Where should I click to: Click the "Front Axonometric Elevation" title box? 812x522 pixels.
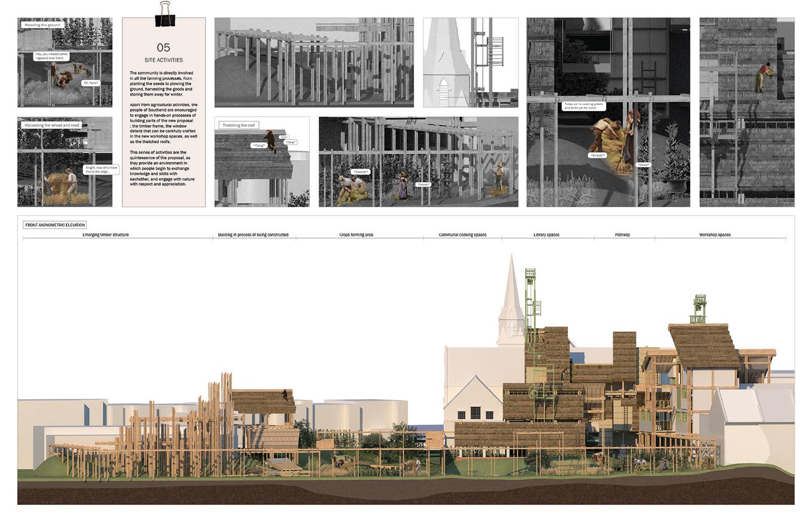[x=55, y=225]
